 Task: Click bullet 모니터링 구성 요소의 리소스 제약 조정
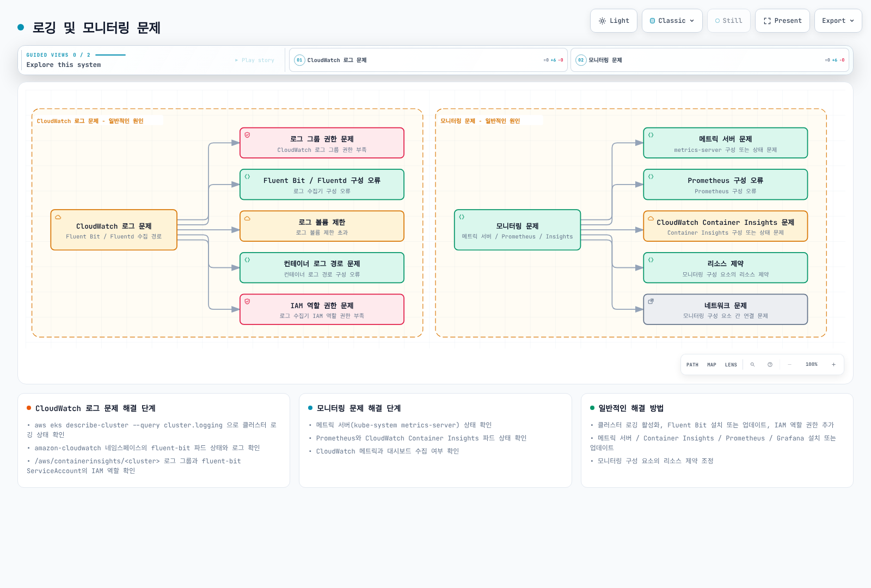click(x=655, y=461)
